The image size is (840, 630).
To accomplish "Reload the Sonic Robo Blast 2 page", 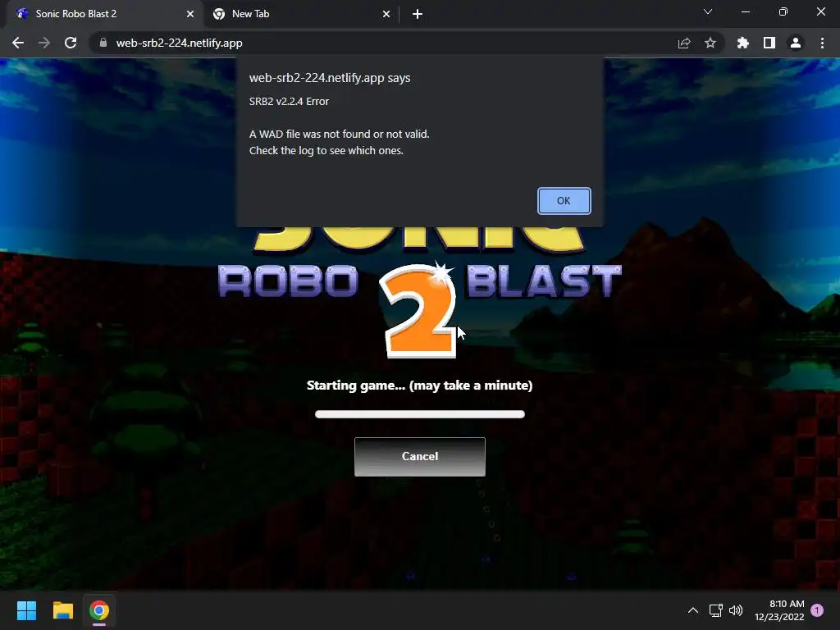I will (x=71, y=43).
